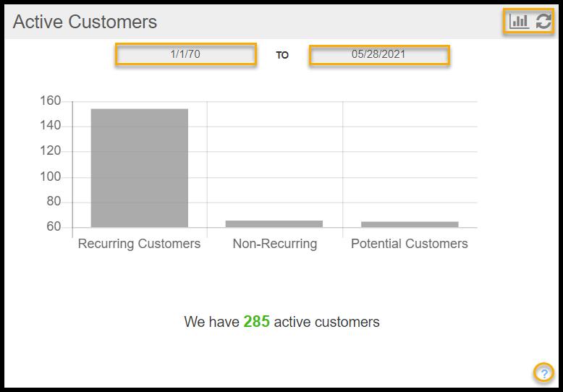Click the Active Customers widget title
The width and height of the screenshot is (563, 392).
(85, 22)
